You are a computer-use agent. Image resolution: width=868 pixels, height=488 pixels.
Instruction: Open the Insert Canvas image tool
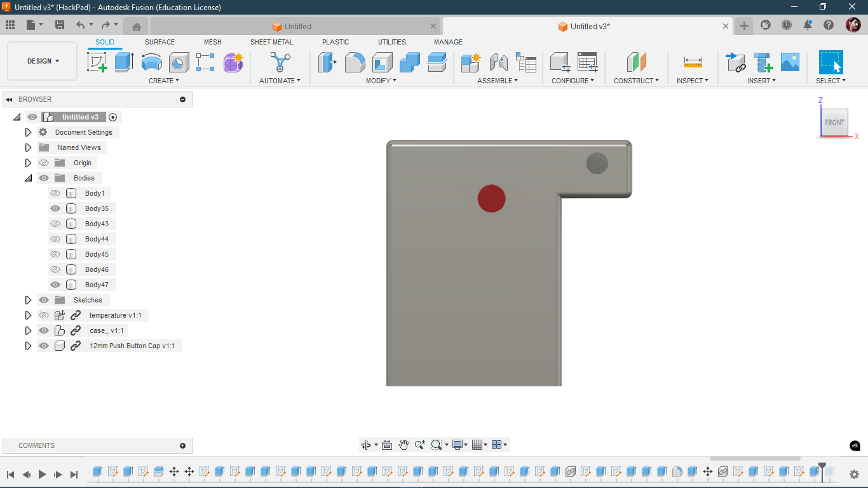click(790, 62)
